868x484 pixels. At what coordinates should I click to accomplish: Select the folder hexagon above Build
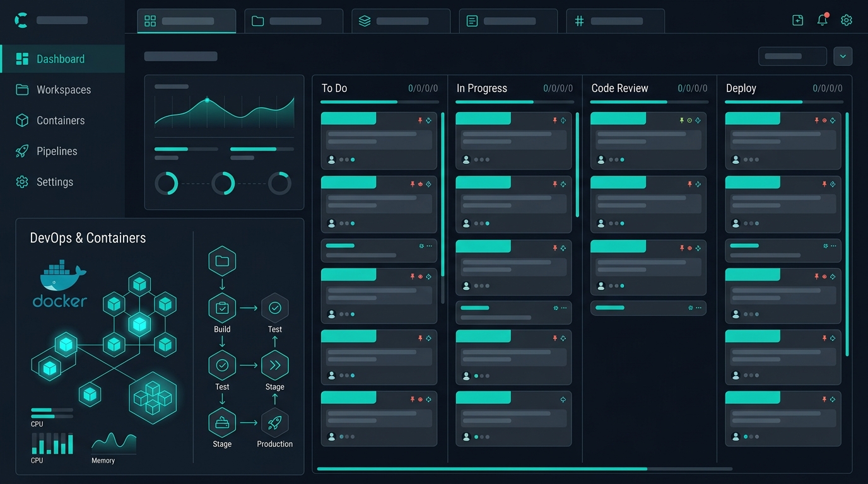pyautogui.click(x=222, y=261)
